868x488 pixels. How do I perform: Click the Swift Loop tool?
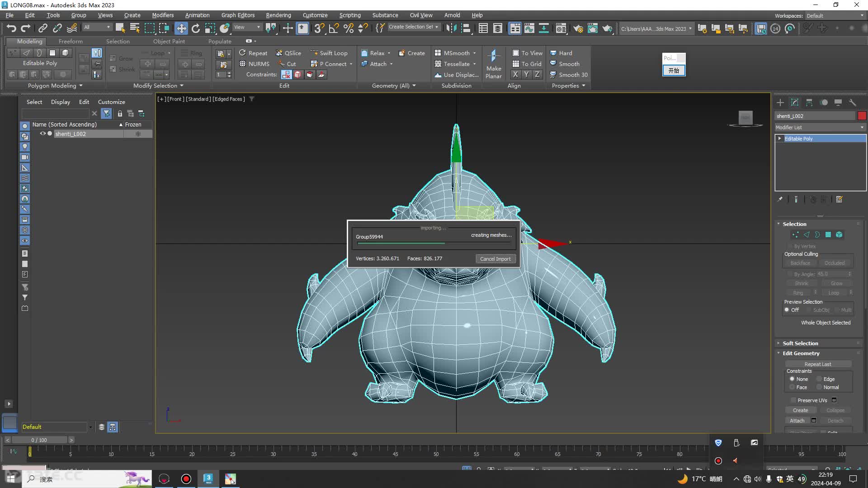(x=329, y=53)
